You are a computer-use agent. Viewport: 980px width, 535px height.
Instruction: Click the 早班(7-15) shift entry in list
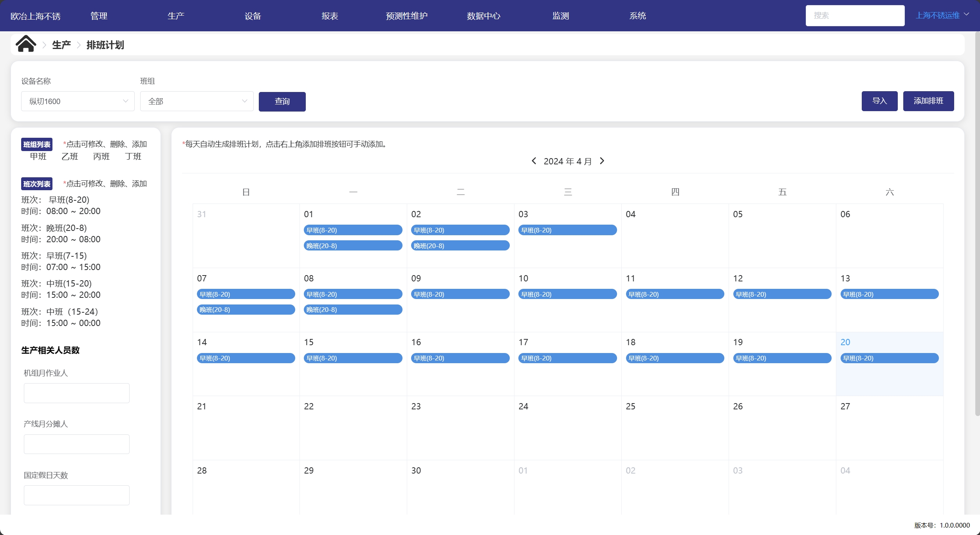61,261
